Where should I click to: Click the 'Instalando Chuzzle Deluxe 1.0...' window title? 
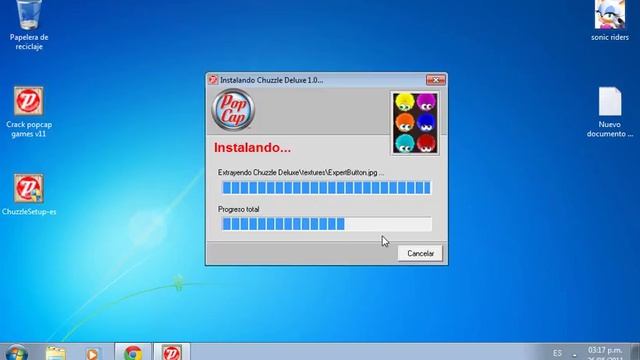coord(271,80)
